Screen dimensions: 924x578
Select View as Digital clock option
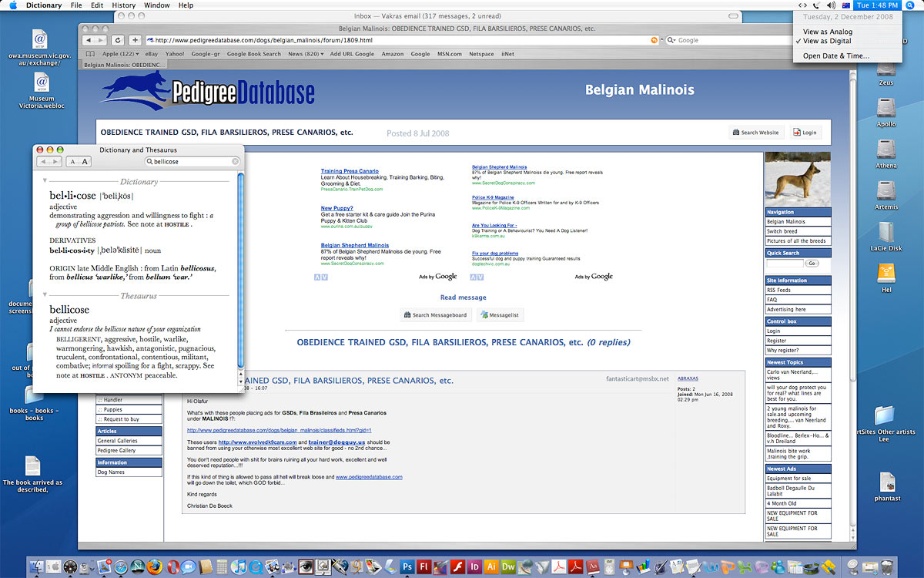click(826, 41)
